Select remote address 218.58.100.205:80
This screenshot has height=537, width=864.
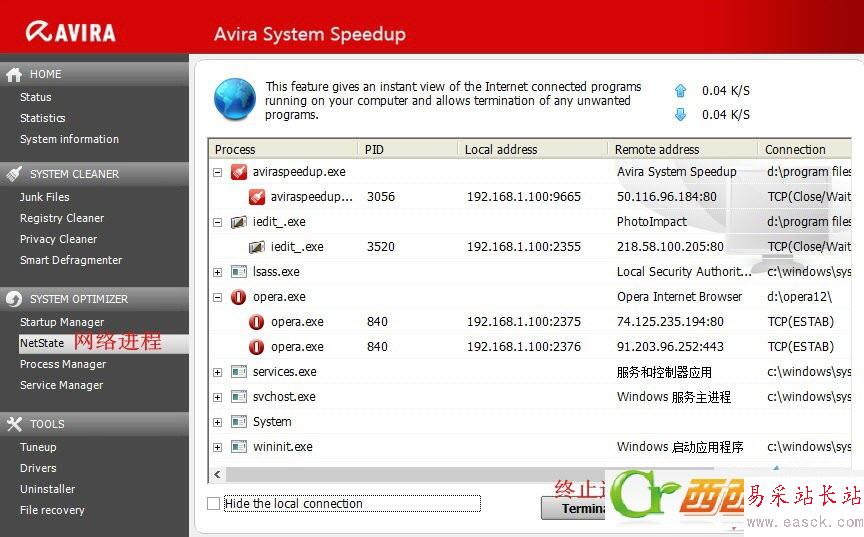pos(670,247)
